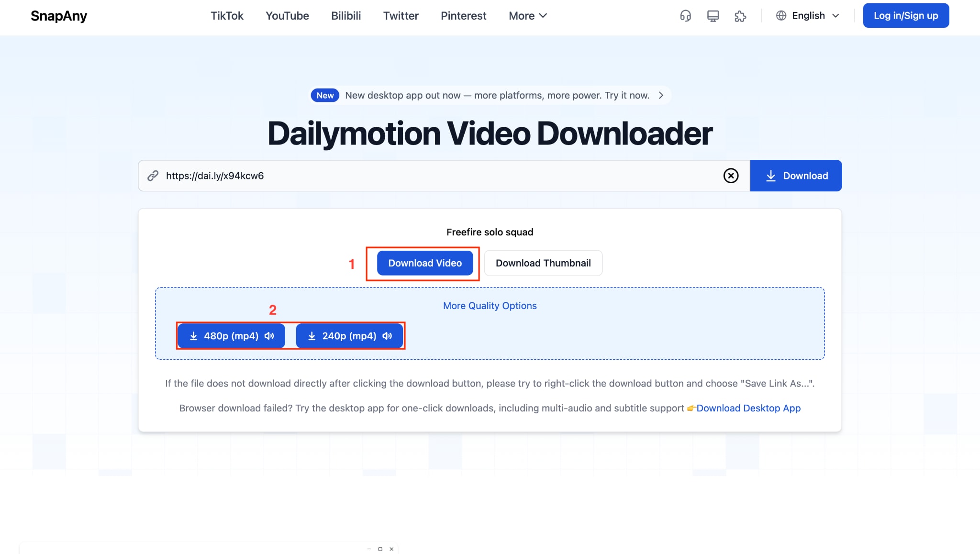This screenshot has width=980, height=554.
Task: Click the desktop app monitor icon
Action: tap(713, 16)
